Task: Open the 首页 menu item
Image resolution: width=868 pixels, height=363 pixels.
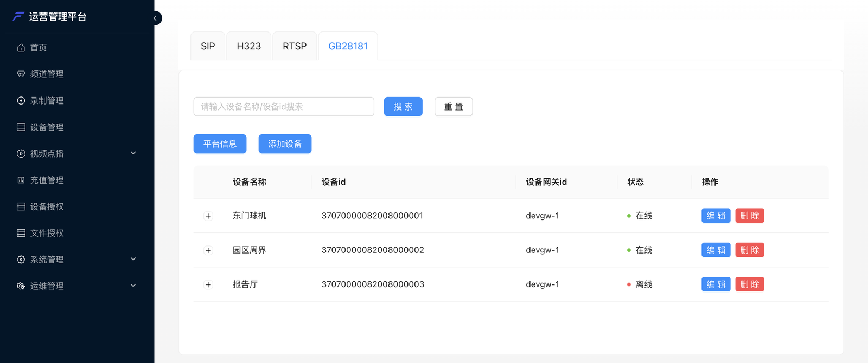Action: (77, 48)
